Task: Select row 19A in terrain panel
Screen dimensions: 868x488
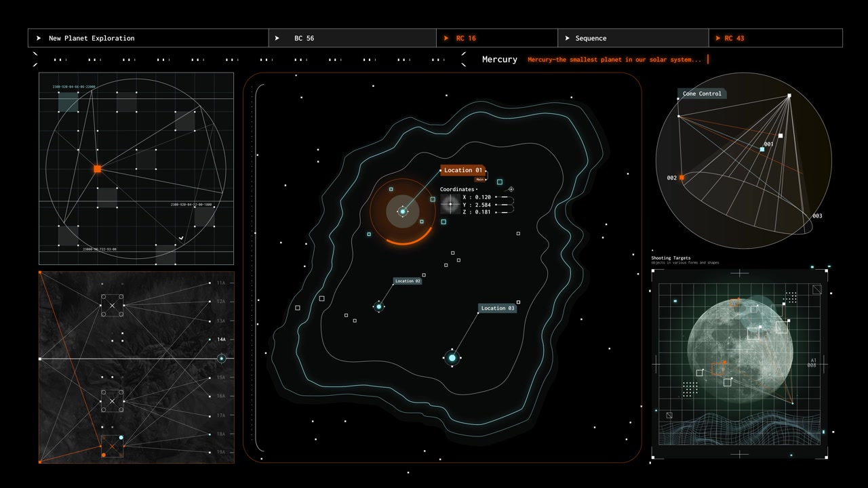Action: pyautogui.click(x=221, y=452)
